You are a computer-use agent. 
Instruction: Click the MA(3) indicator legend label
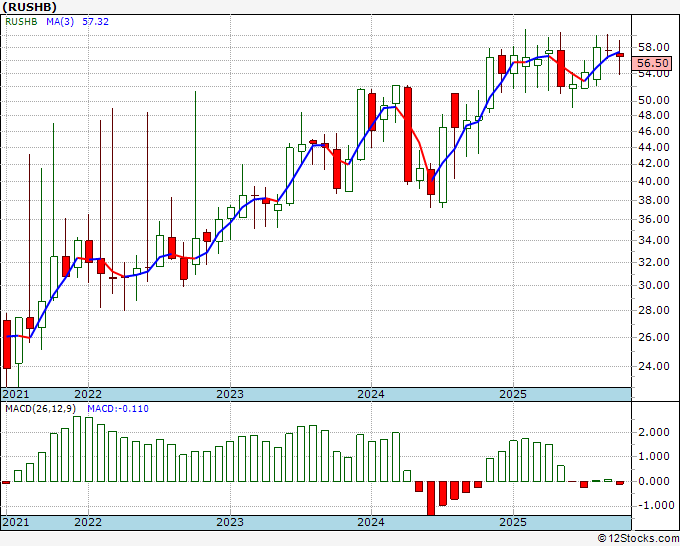tap(60, 22)
